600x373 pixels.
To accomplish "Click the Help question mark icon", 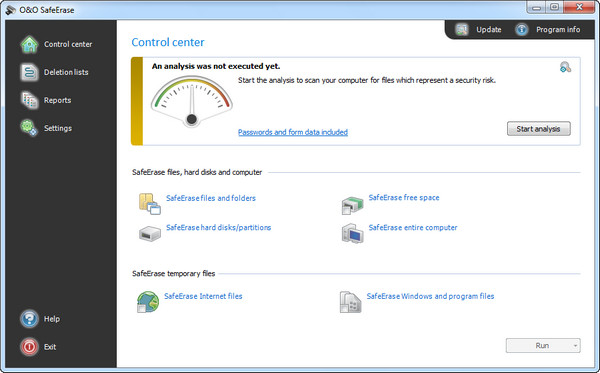I will [x=29, y=319].
